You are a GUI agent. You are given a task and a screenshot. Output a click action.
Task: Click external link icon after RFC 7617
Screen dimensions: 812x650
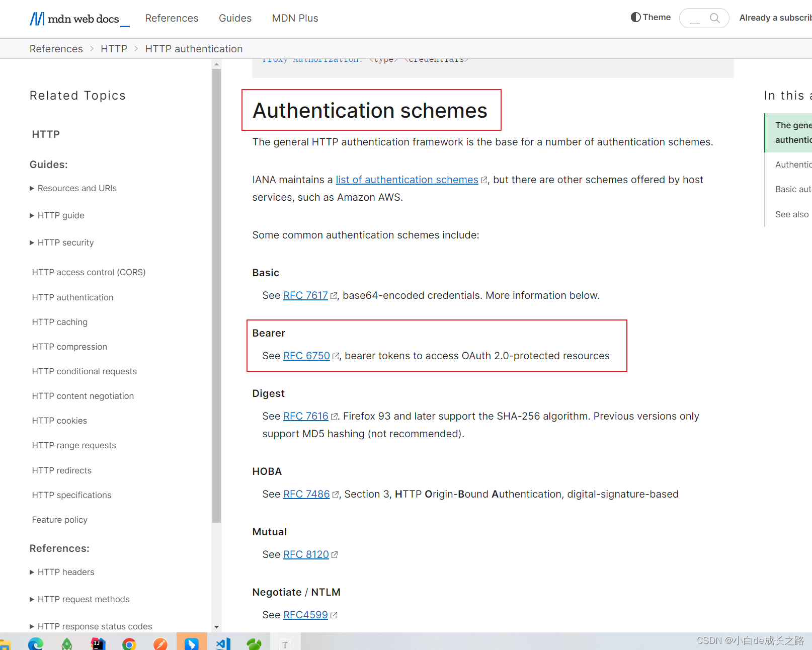pos(334,295)
